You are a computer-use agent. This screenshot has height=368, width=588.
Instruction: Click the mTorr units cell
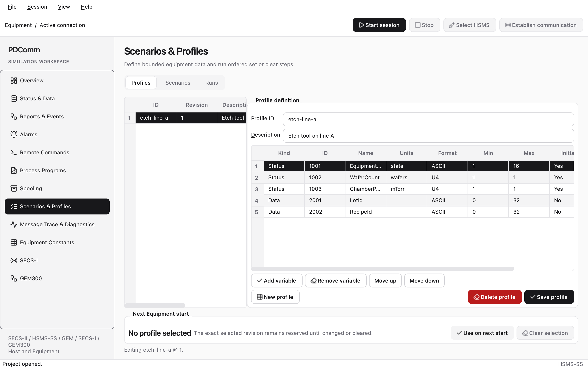[x=406, y=189]
